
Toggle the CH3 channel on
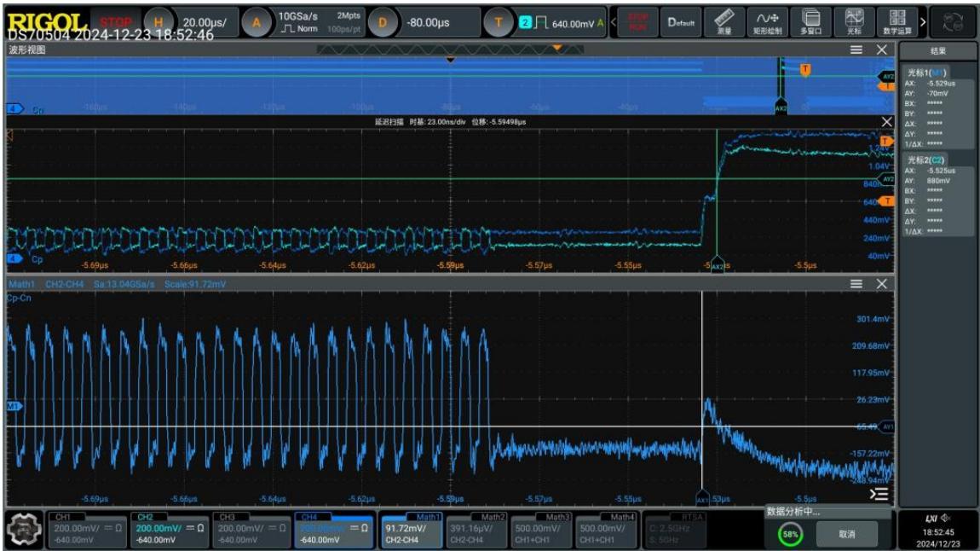point(251,531)
